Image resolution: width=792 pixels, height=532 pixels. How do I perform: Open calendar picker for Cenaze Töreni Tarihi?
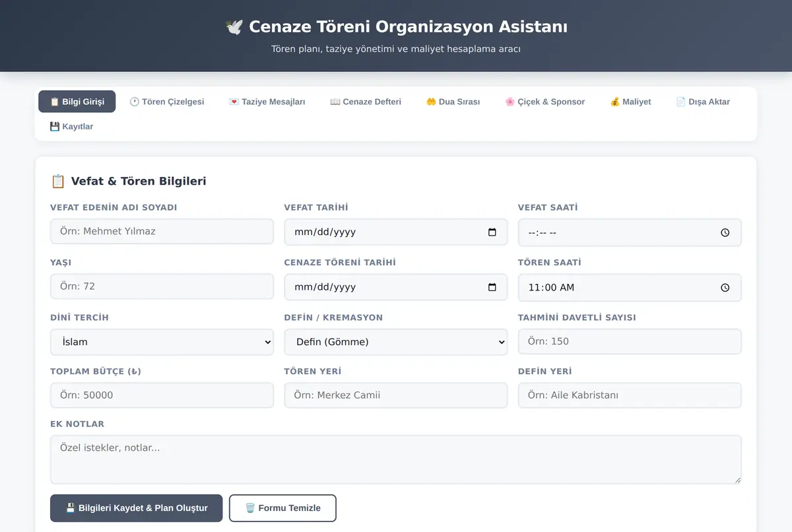click(492, 287)
